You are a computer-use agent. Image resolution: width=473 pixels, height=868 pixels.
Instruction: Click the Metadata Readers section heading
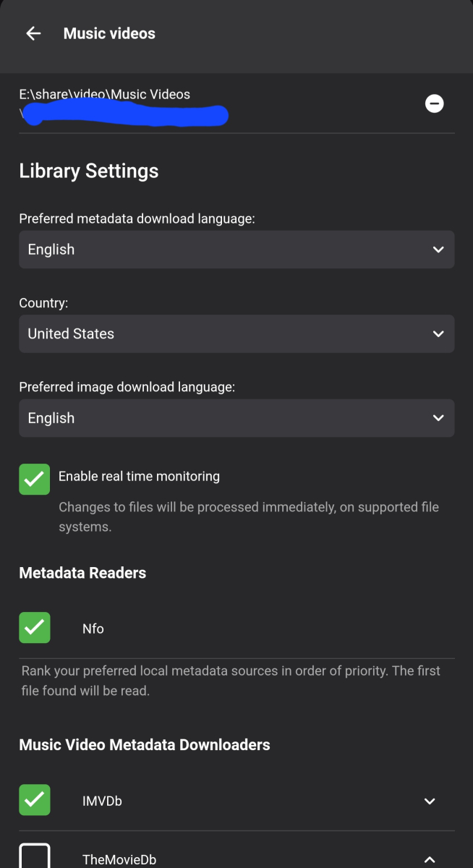82,573
